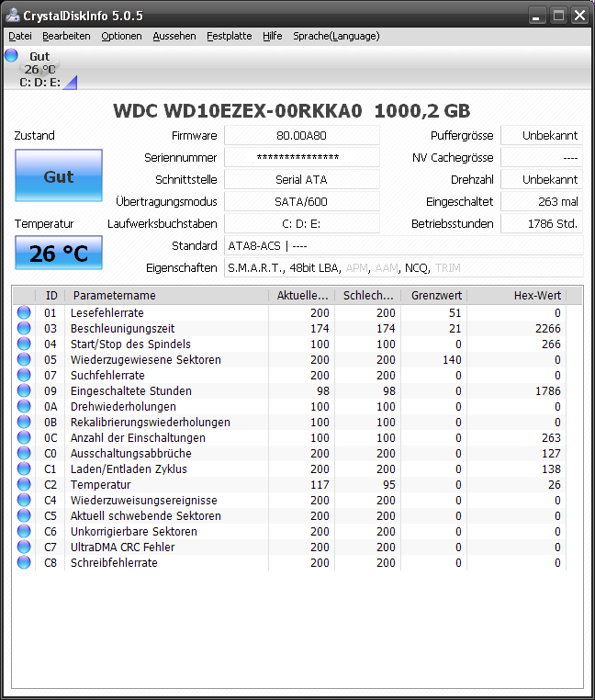
Task: Click the Standard field showing ATA8-ACS
Action: [x=403, y=245]
